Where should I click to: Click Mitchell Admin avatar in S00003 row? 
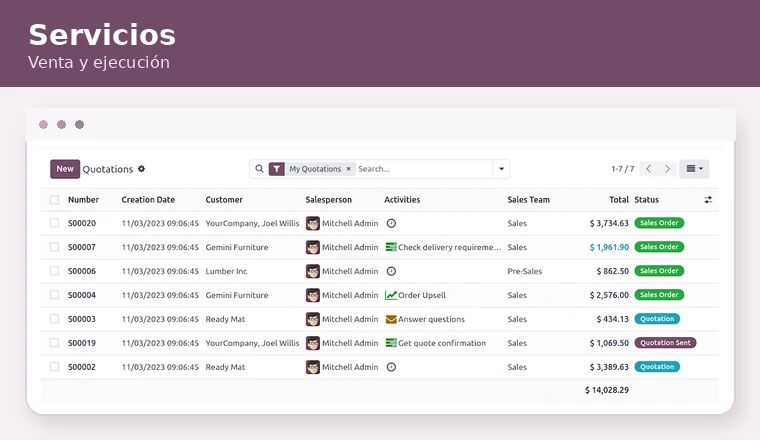pos(313,319)
